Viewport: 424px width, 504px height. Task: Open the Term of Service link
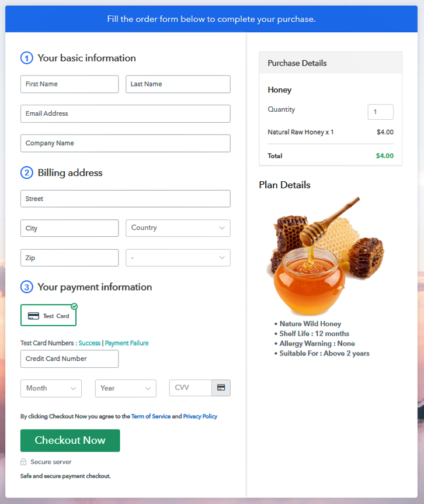(x=151, y=416)
